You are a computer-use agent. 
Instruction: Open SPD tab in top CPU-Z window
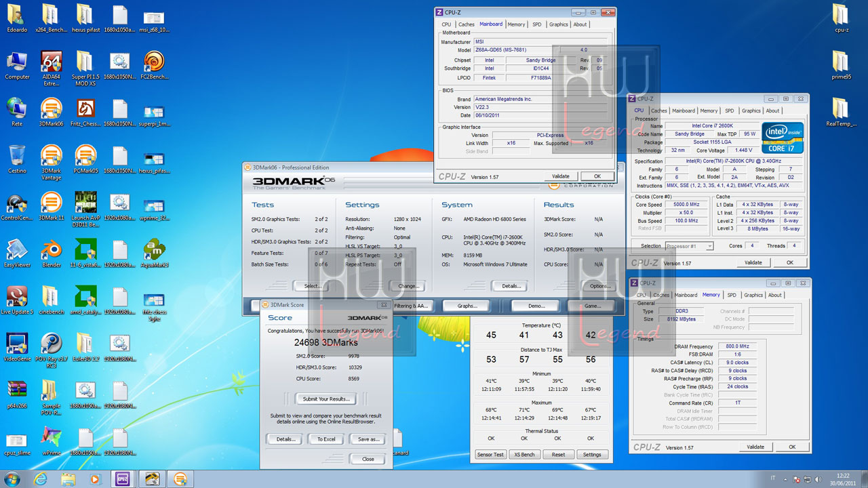(x=536, y=24)
